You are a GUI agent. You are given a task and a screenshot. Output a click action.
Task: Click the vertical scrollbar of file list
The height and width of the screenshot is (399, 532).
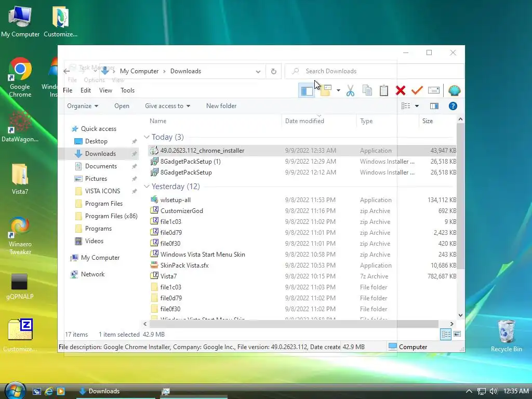click(460, 196)
